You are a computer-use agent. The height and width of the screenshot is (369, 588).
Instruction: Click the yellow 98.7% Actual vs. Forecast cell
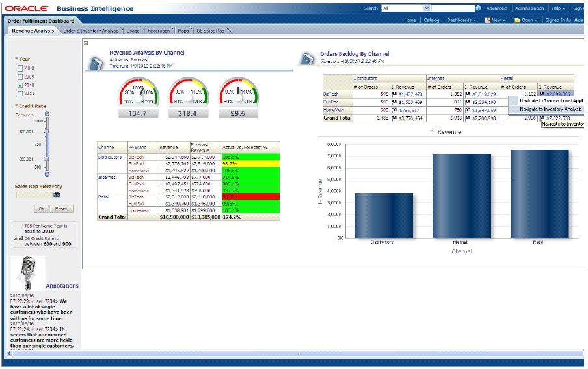(250, 163)
